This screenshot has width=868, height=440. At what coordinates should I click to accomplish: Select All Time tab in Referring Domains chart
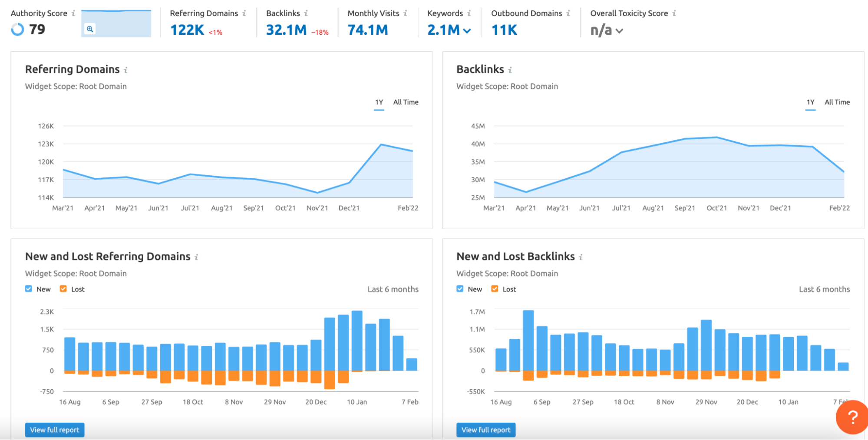point(406,102)
